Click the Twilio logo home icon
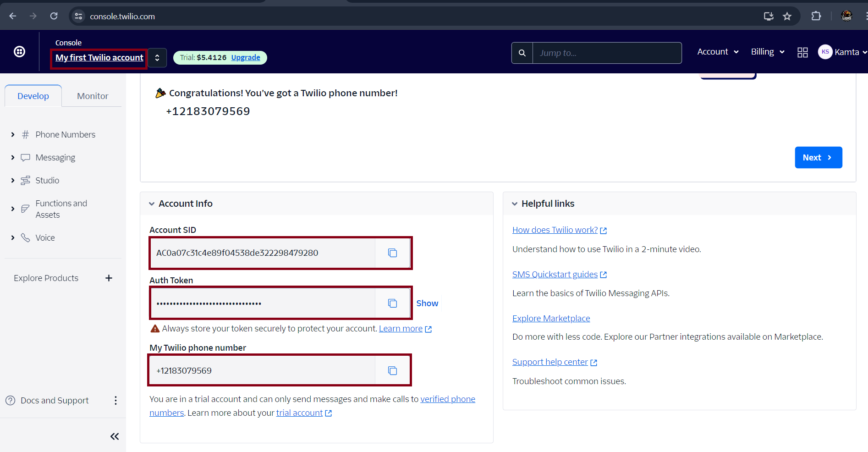 tap(19, 52)
